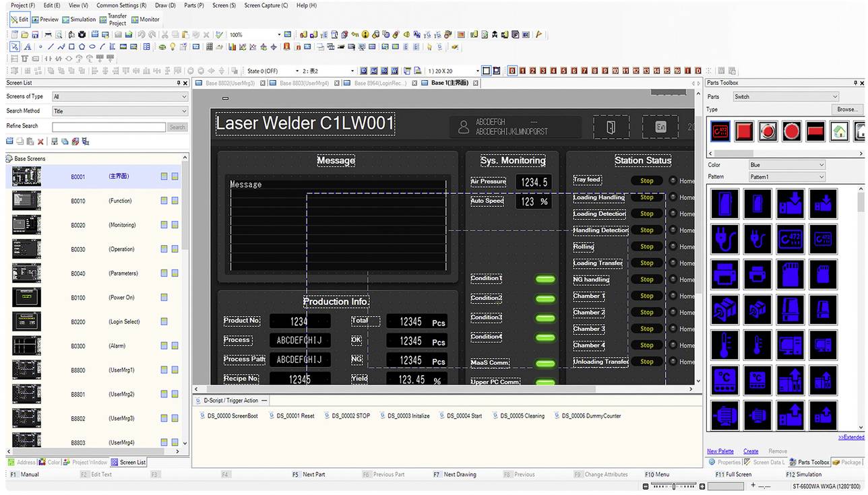Toggle the grid square display button
This screenshot has height=495, width=868.
486,71
